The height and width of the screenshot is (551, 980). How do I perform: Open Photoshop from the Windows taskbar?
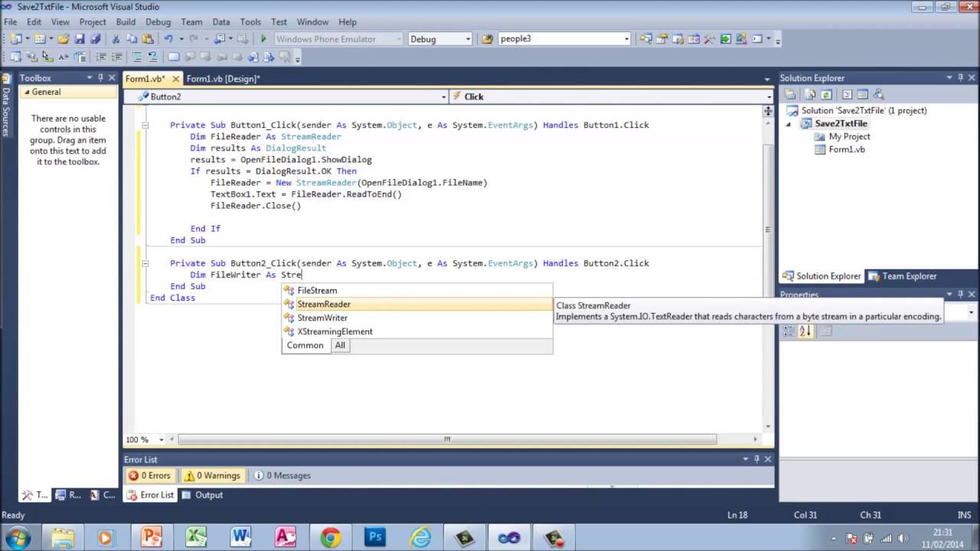[x=375, y=537]
